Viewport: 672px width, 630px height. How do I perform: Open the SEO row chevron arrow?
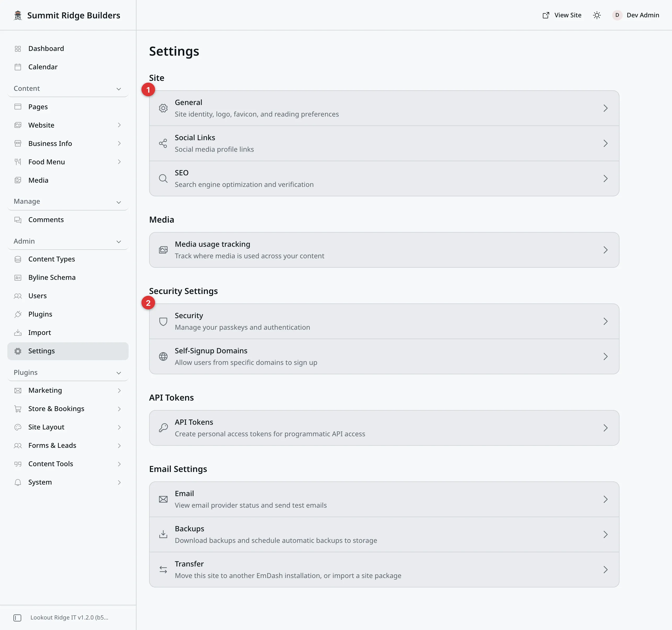(605, 178)
